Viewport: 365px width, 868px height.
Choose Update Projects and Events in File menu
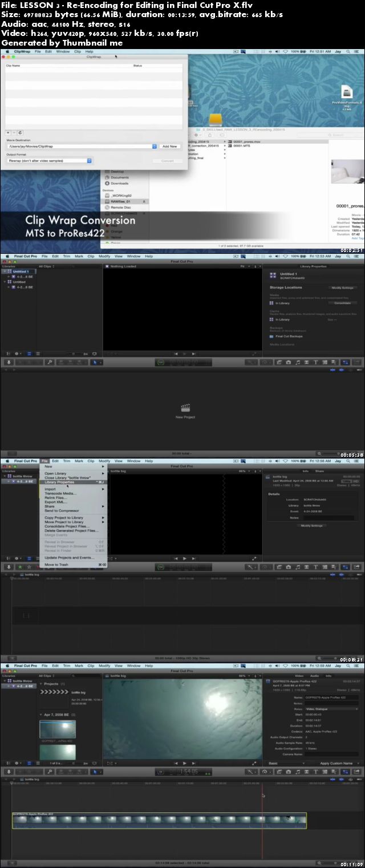[70, 557]
